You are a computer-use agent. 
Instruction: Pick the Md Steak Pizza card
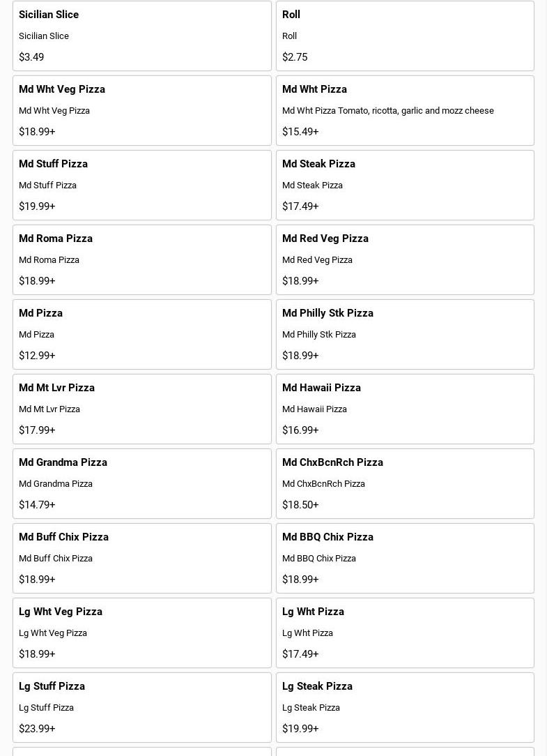(405, 185)
